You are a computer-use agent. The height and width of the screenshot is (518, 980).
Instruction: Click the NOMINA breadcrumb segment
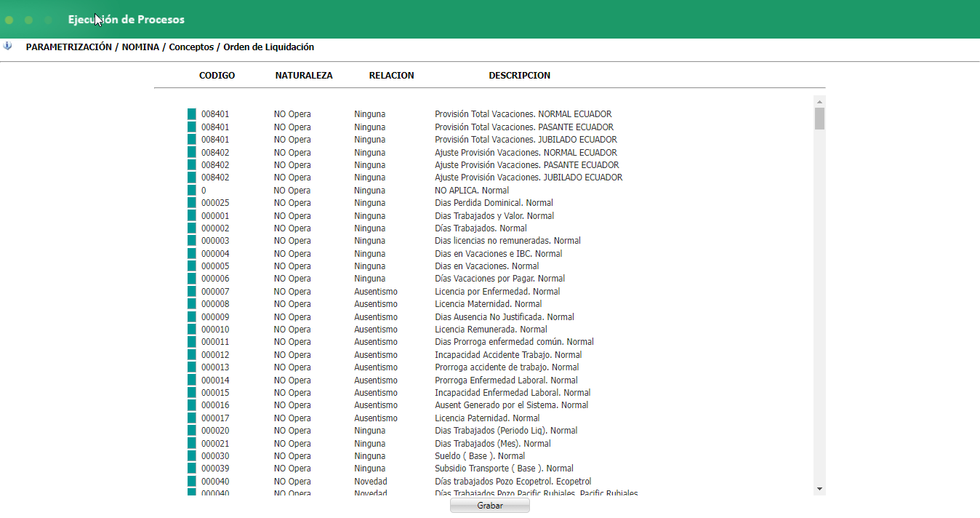[x=140, y=47]
